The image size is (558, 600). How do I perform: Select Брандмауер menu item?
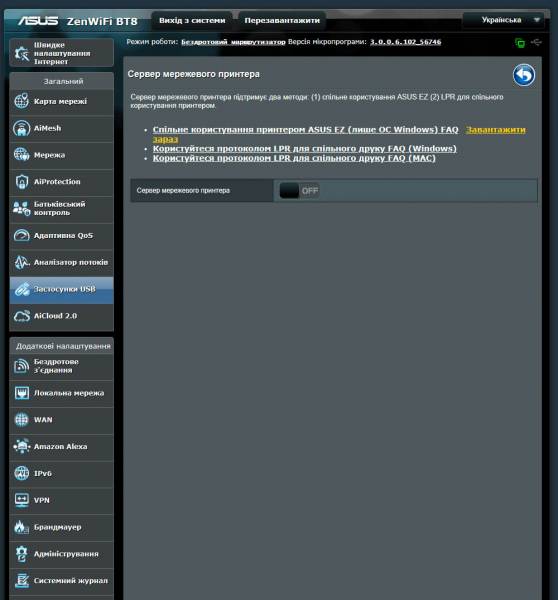[x=62, y=527]
